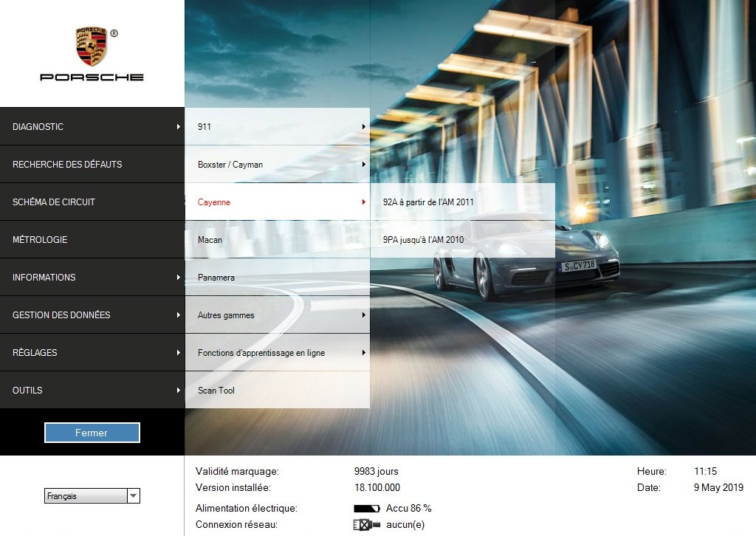Click 'Accu 86 %' power text
The height and width of the screenshot is (536, 756).
point(408,508)
